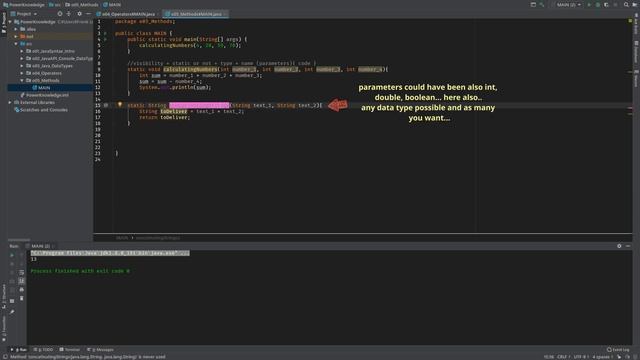Collapse the src folder
640x360 pixels.
click(16, 44)
